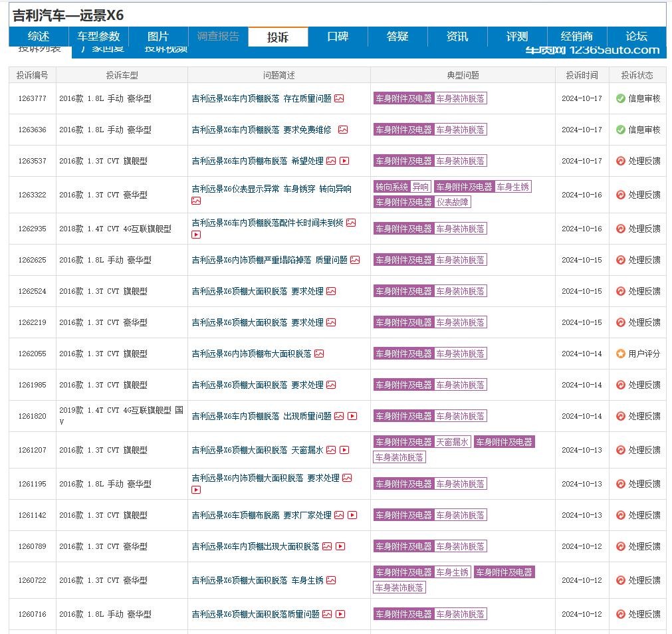The image size is (672, 634).
Task: Click image icon for complaint 1263636
Action: click(343, 130)
